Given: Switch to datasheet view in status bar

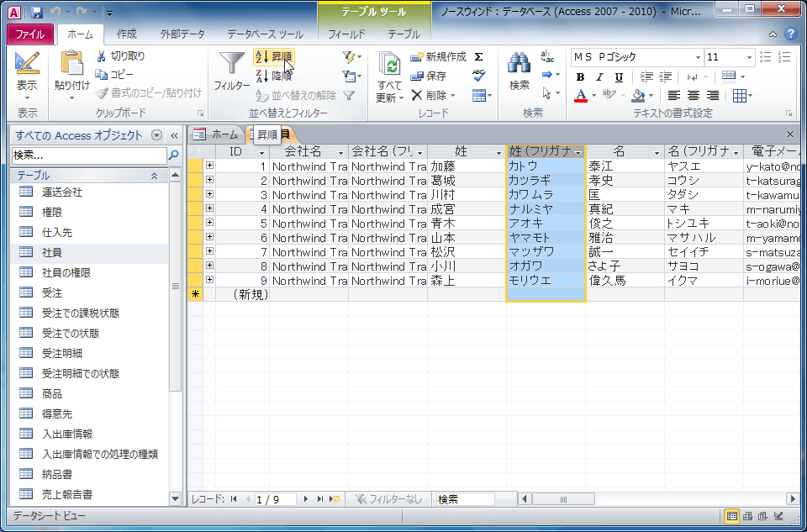Looking at the screenshot, I should (731, 515).
